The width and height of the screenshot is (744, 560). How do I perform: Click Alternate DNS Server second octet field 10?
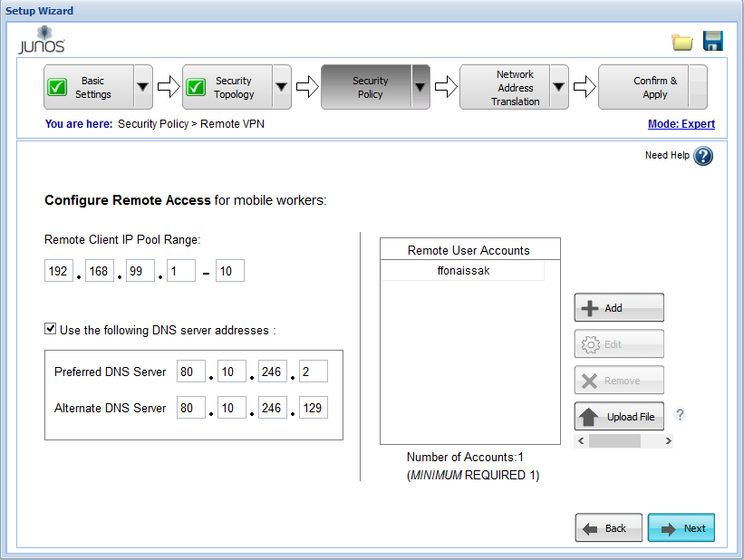pos(232,408)
